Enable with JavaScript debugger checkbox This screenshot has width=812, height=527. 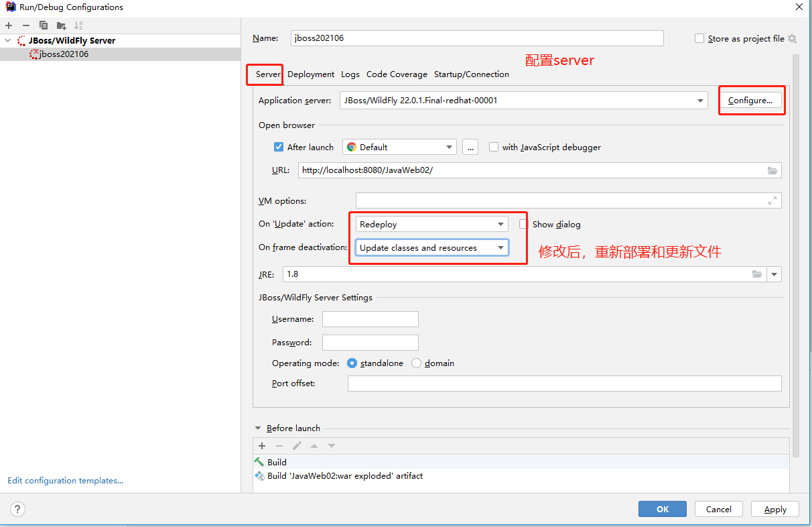click(494, 147)
